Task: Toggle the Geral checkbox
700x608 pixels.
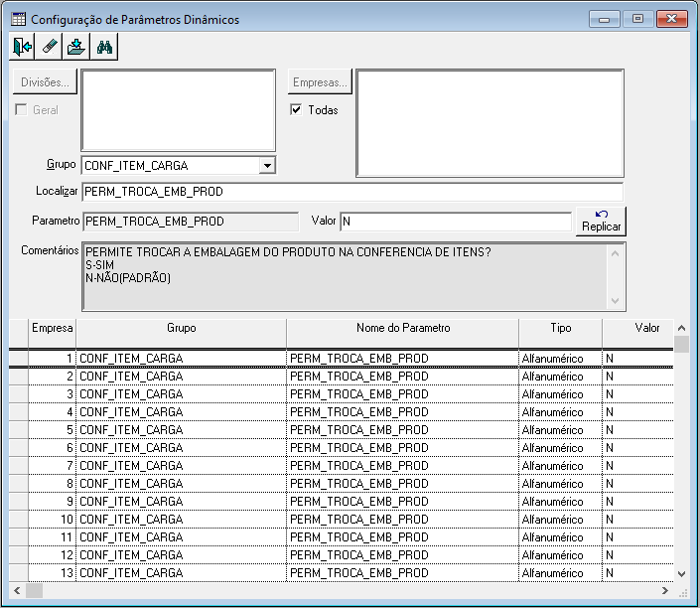Action: [x=21, y=109]
